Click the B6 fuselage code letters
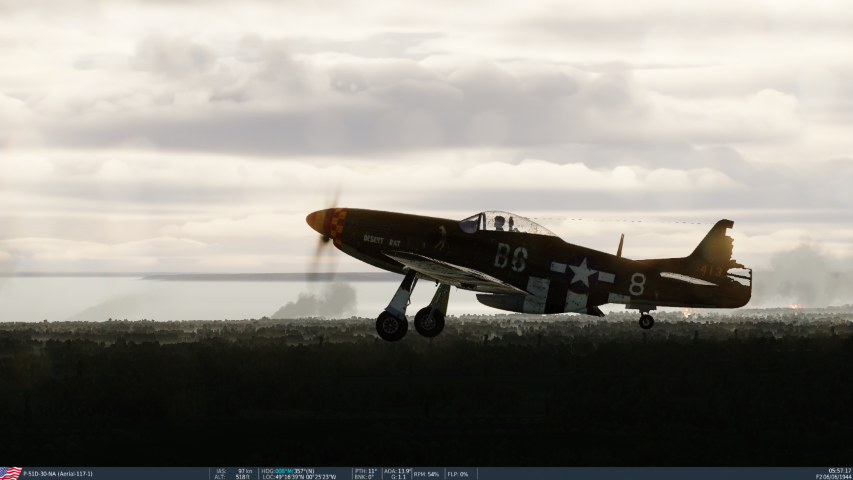 click(510, 257)
